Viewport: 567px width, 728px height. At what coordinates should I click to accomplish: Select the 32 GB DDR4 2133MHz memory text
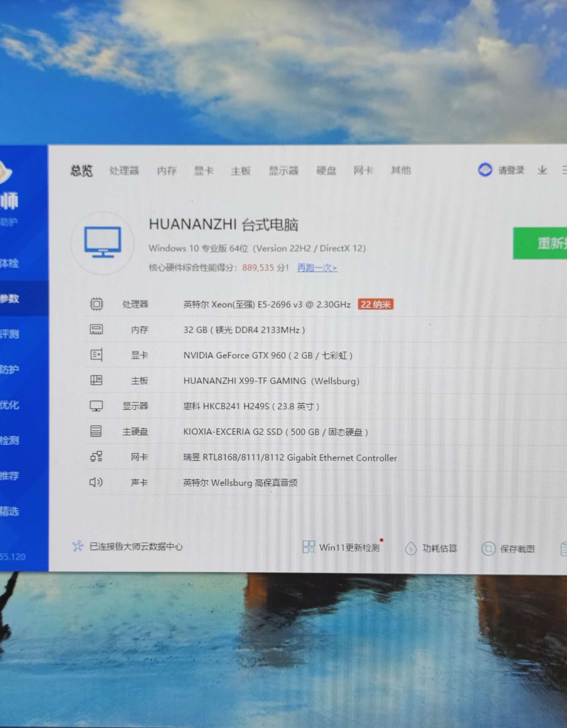244,330
